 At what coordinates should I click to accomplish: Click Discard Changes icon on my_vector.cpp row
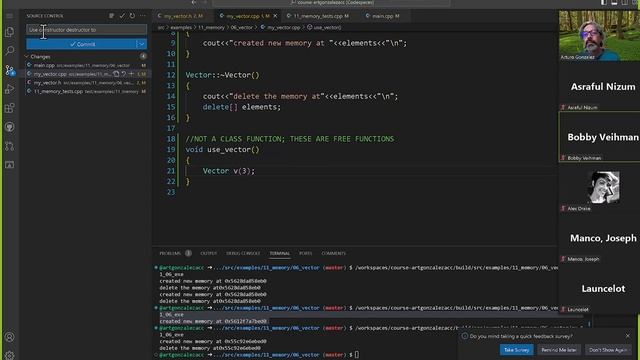click(124, 74)
